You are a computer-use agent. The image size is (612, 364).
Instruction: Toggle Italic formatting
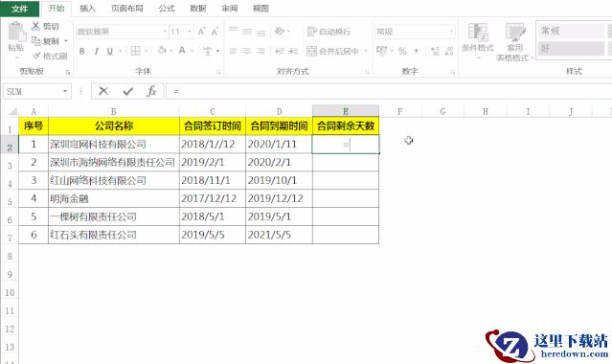point(97,51)
